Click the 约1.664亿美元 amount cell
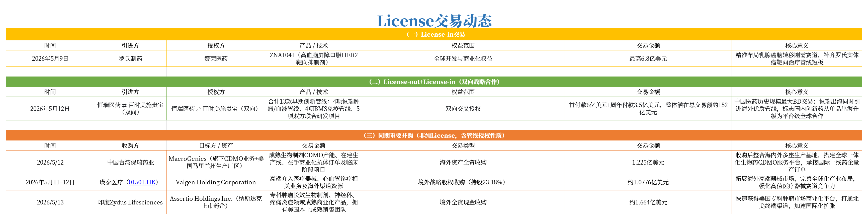868x220 pixels. point(648,202)
